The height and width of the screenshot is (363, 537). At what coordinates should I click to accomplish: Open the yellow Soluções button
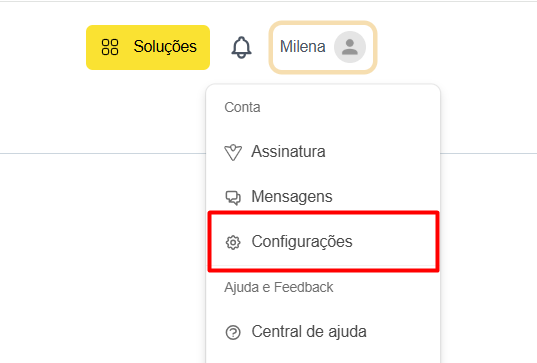[148, 47]
